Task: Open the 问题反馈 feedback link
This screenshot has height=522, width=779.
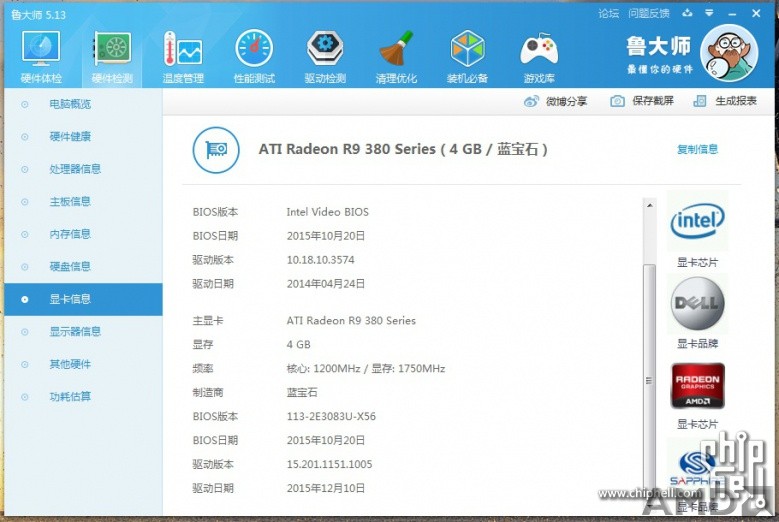Action: point(649,13)
